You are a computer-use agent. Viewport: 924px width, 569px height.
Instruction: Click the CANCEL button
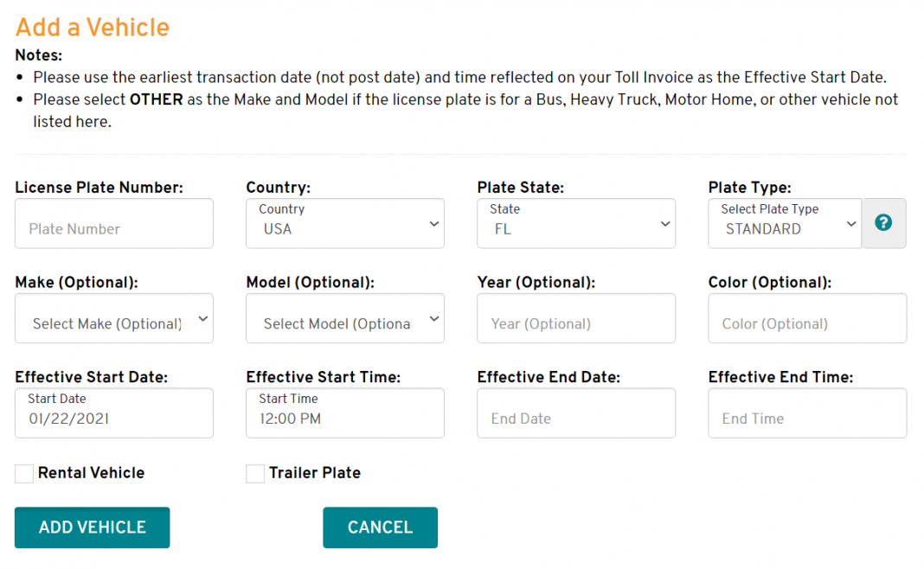coord(380,527)
